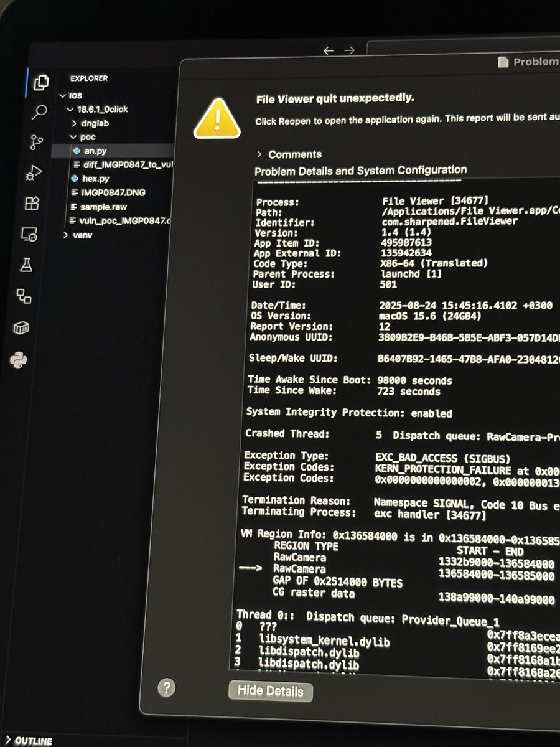Click '98000 seconds' time awake value
Viewport: 560px width, 747px height.
[x=414, y=380]
